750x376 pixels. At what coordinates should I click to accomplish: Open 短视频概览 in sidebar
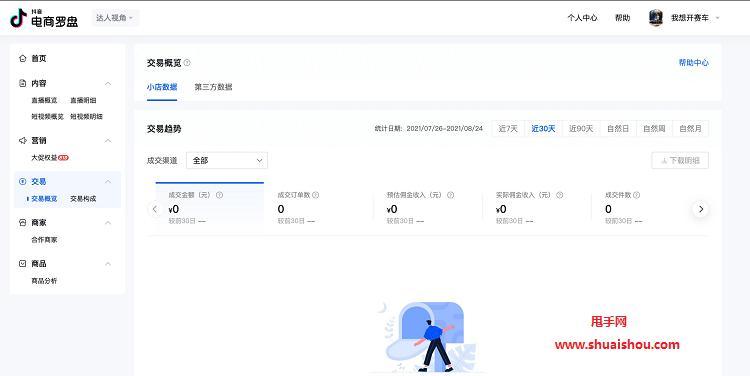coord(47,116)
